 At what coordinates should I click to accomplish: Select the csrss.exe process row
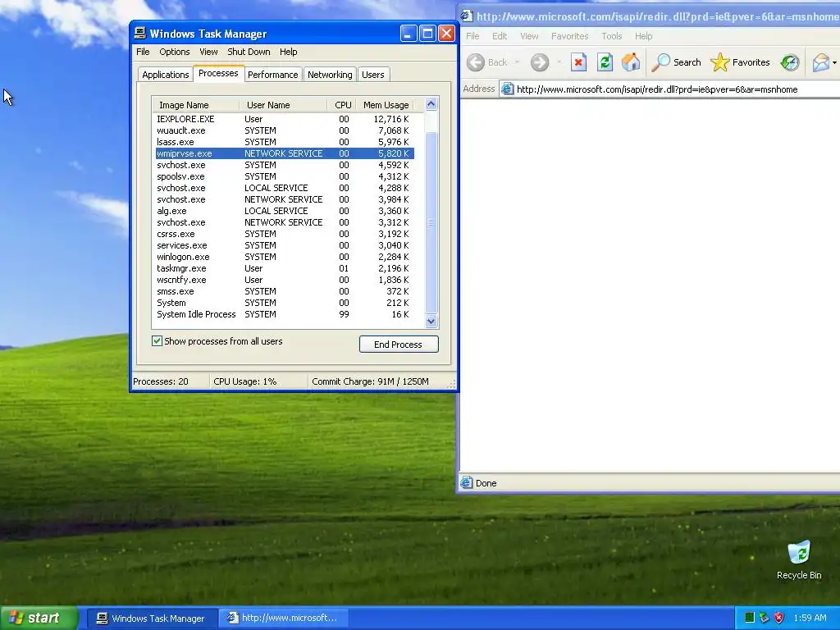click(x=285, y=234)
